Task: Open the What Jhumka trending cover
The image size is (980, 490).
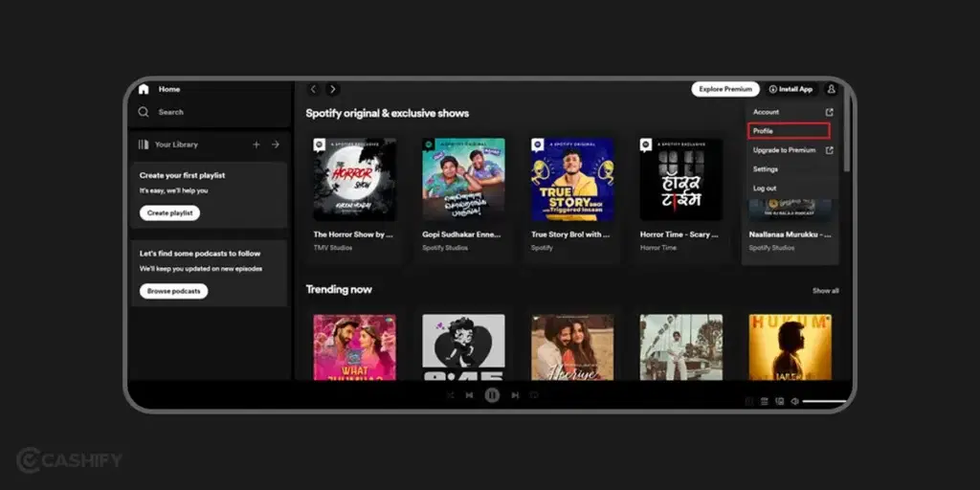Action: coord(354,347)
